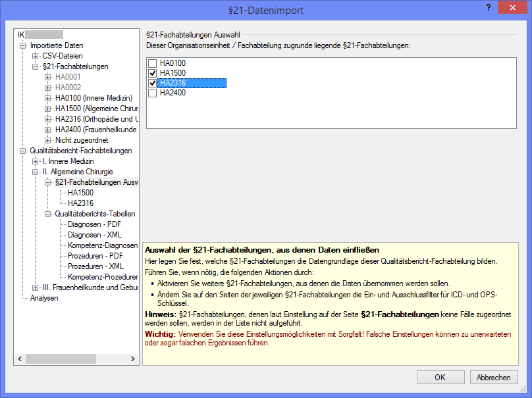Enable the HA0100 checkbox in the Auswahl list
532x398 pixels.
point(151,64)
